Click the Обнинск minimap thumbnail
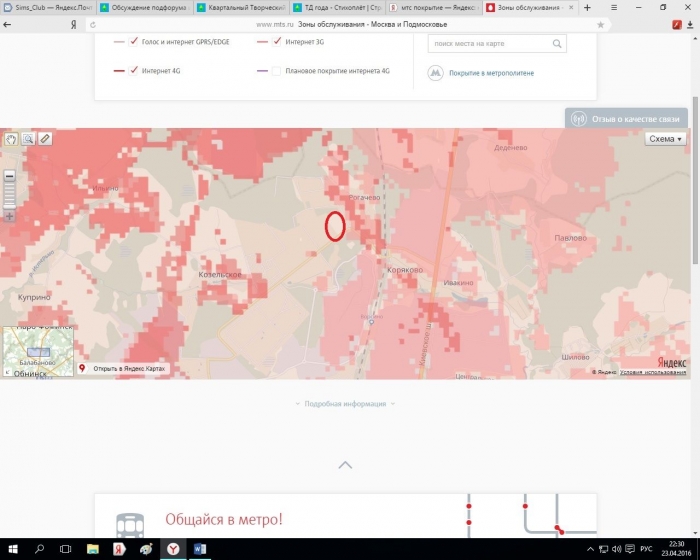The width and height of the screenshot is (700, 560). point(38,351)
